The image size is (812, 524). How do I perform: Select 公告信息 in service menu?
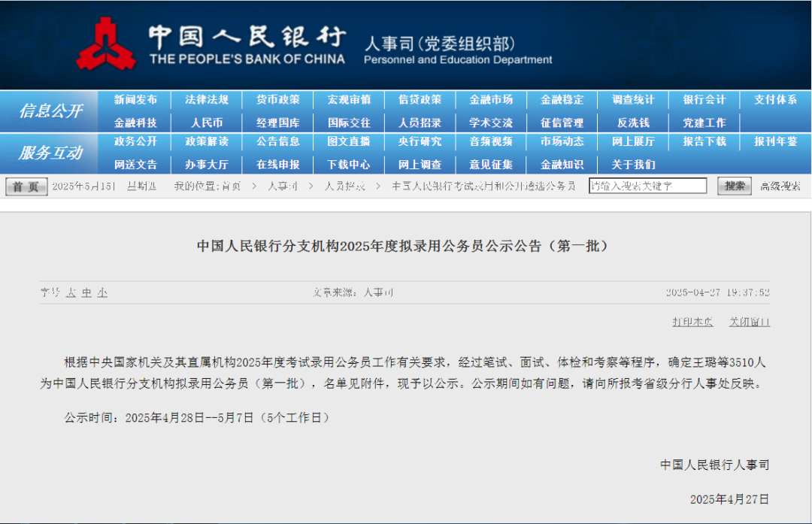[278, 141]
